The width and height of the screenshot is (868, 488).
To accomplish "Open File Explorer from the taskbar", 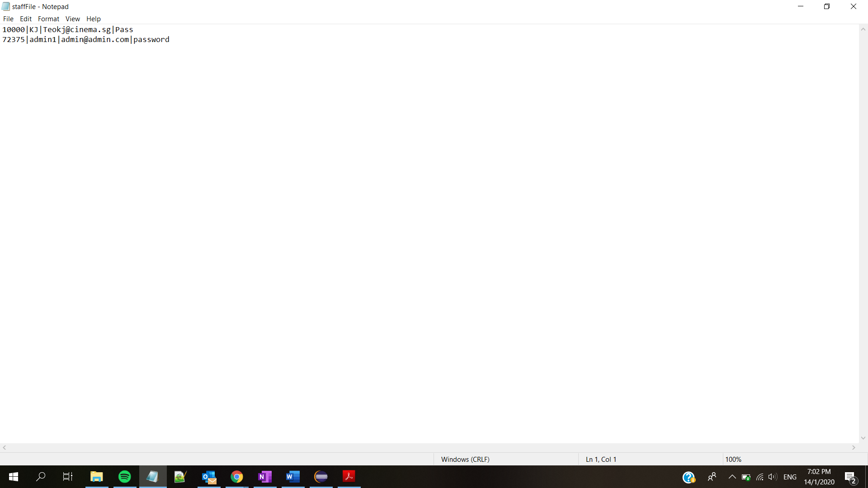I will [x=96, y=477].
